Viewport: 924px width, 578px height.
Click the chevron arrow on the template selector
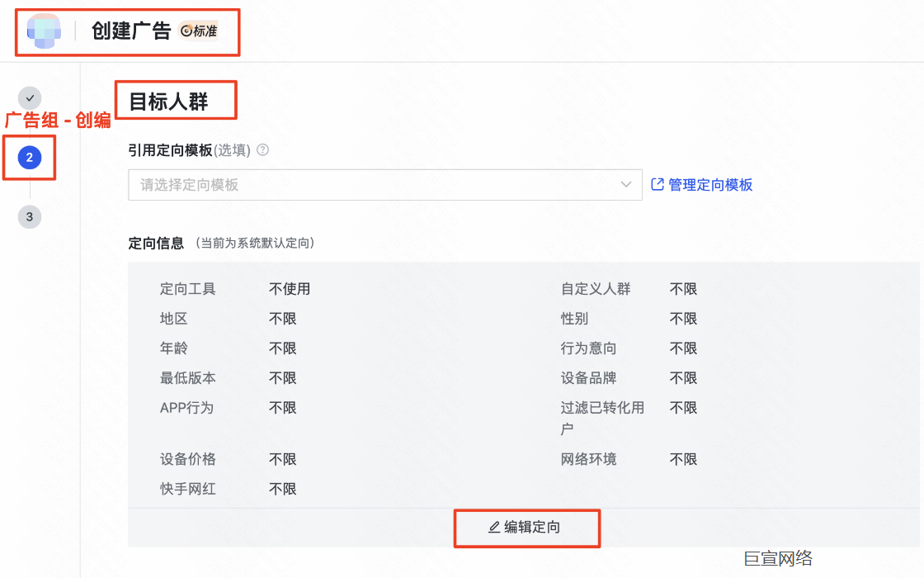625,185
